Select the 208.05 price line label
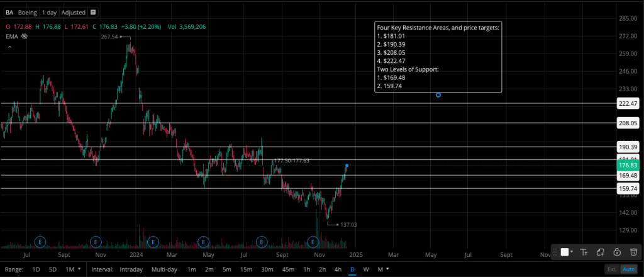This screenshot has width=644, height=277. pyautogui.click(x=628, y=123)
